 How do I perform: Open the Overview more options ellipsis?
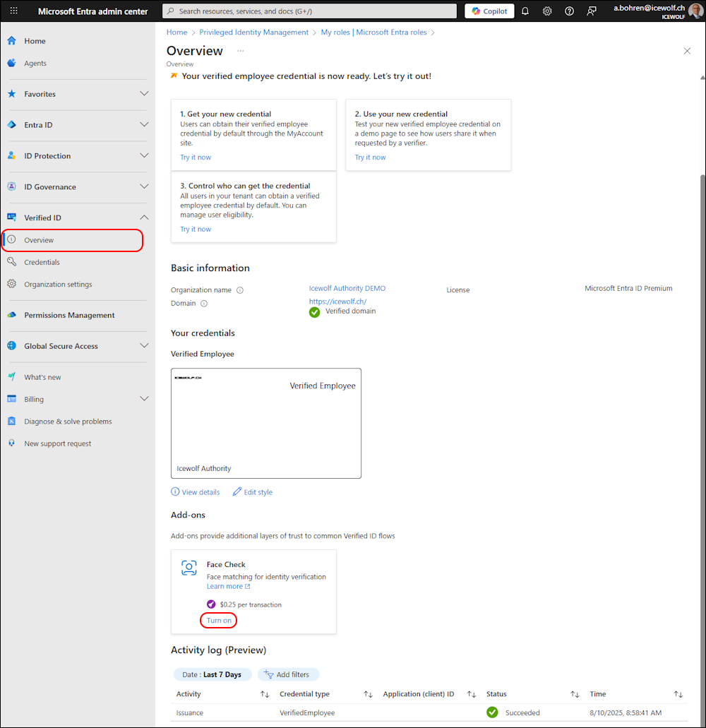(x=241, y=51)
